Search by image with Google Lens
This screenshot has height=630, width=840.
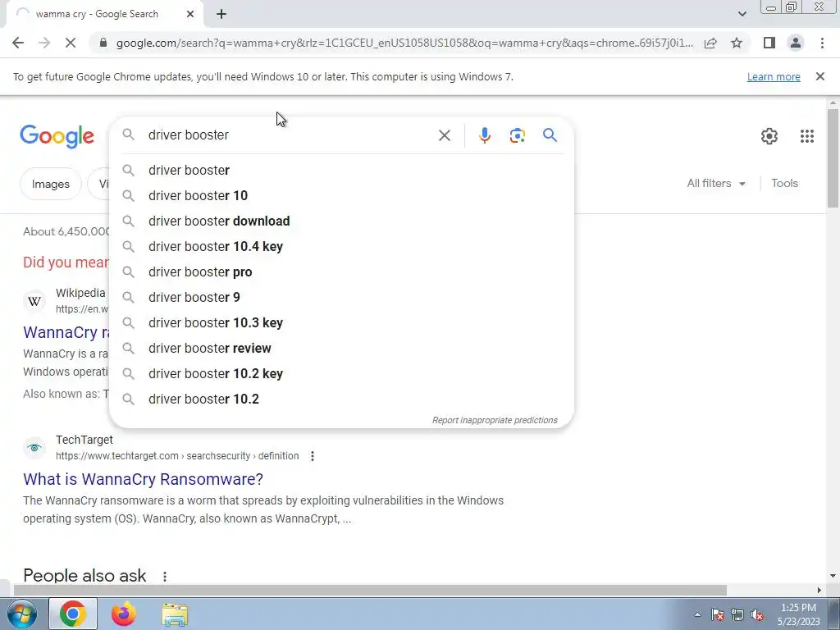point(517,135)
